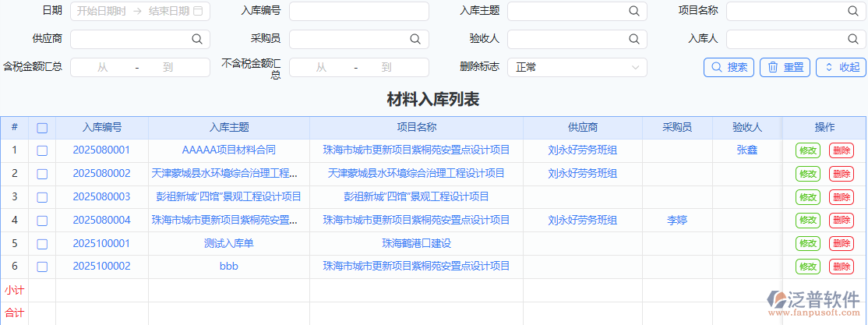Click the bbb subject cell

click(x=228, y=267)
